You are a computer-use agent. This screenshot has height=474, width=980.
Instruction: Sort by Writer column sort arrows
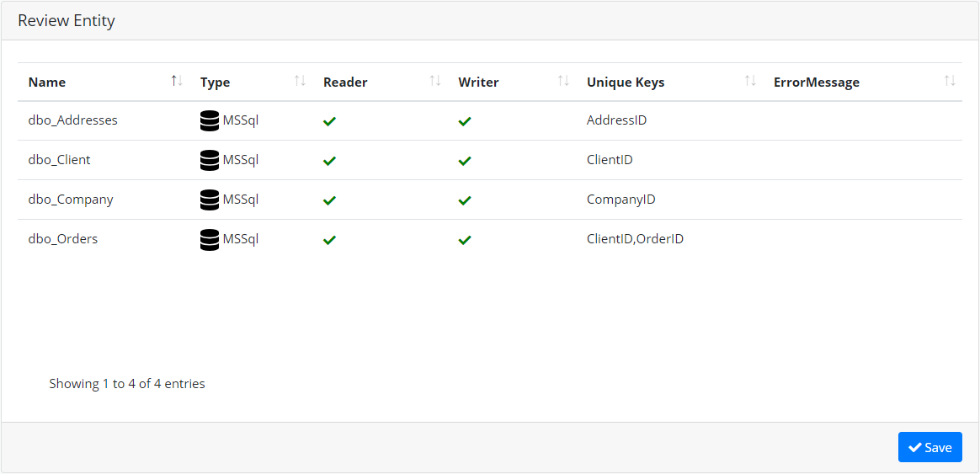click(564, 81)
